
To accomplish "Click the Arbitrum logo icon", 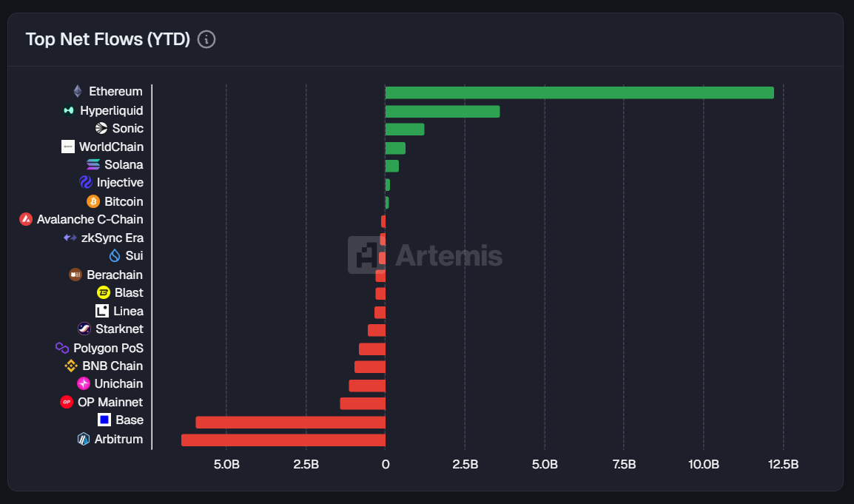I will click(x=84, y=439).
